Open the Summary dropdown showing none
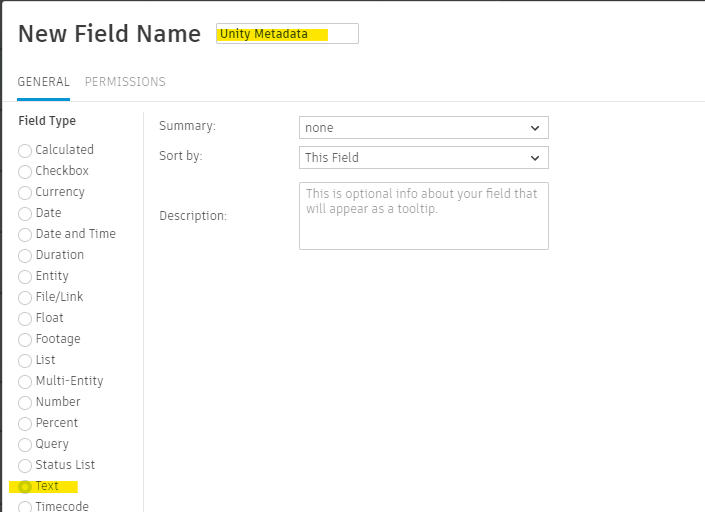This screenshot has height=512, width=705. pyautogui.click(x=423, y=128)
